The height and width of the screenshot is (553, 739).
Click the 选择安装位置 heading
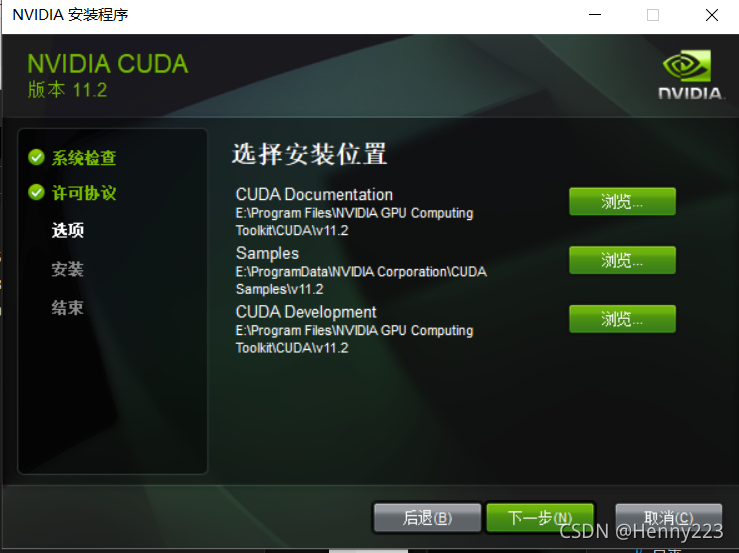tap(309, 154)
